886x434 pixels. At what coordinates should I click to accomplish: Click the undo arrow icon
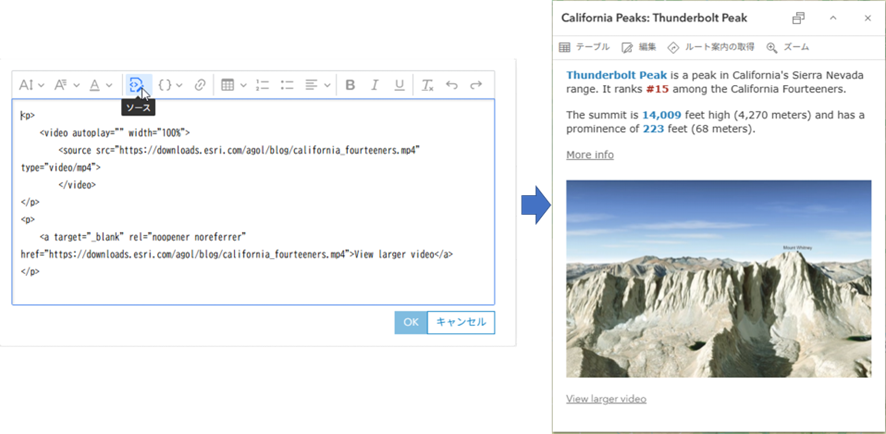[x=451, y=85]
